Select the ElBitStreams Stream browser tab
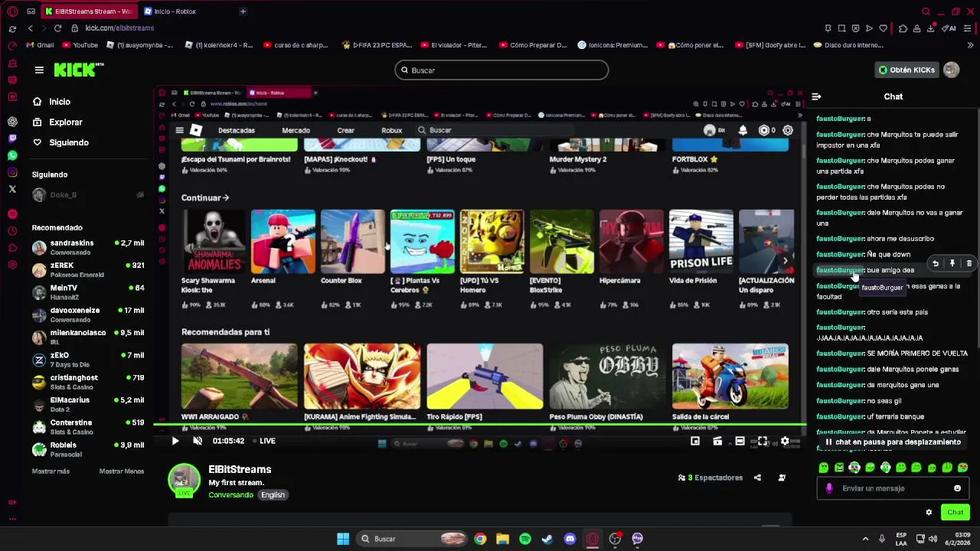 88,11
